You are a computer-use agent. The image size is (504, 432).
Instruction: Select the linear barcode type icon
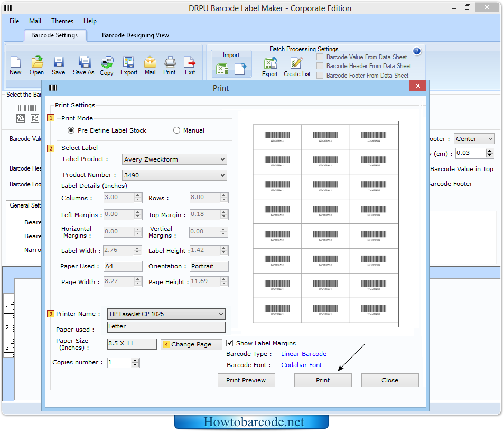point(26,108)
